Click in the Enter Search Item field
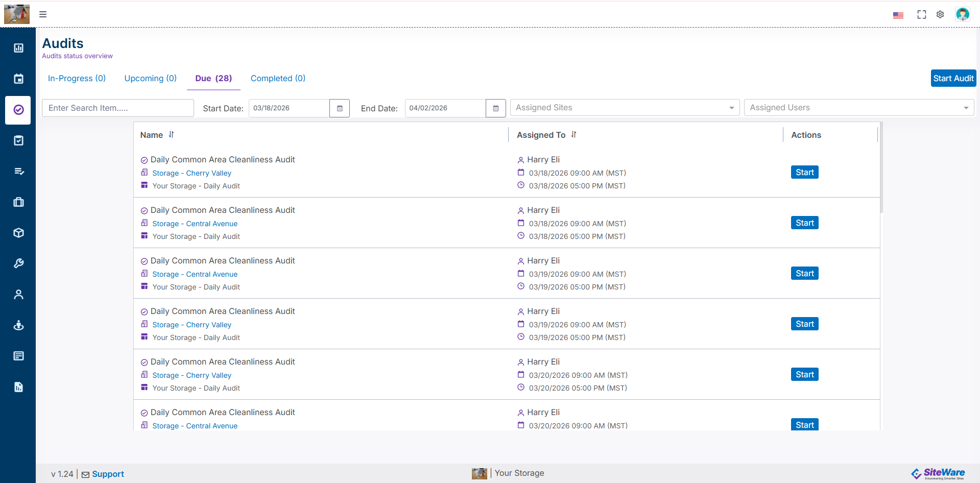Image resolution: width=980 pixels, height=483 pixels. (x=117, y=108)
